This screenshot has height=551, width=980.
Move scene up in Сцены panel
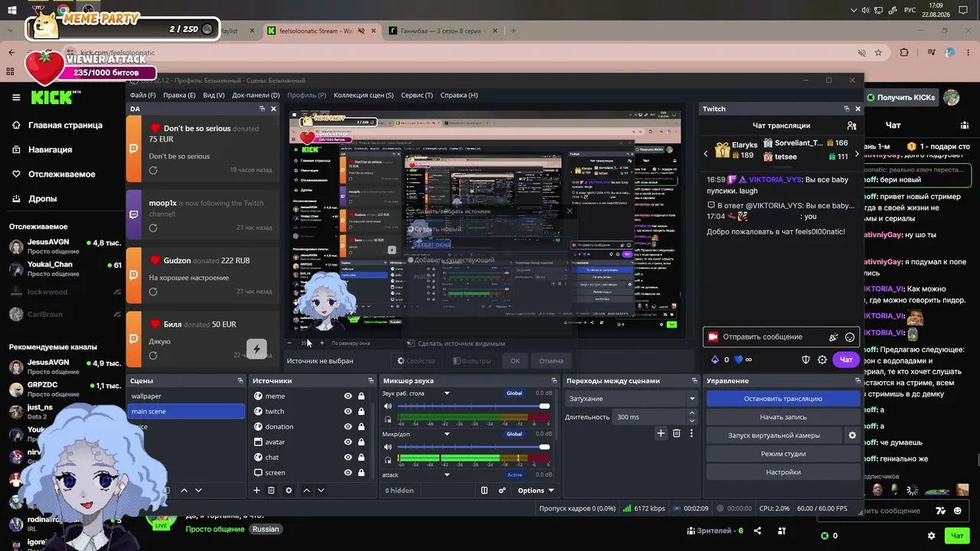click(184, 491)
